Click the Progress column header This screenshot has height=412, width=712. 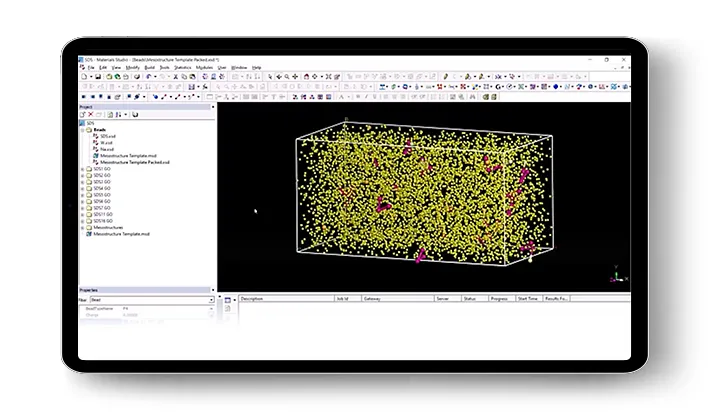point(502,298)
